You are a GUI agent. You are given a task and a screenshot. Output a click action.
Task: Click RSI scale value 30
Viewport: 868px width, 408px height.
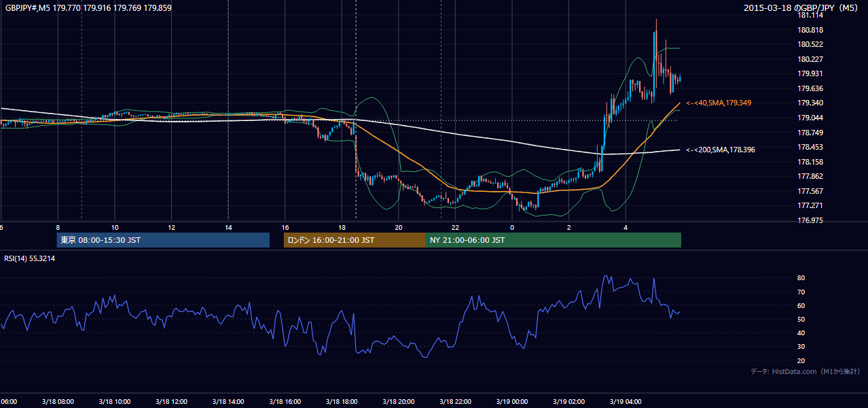[x=801, y=346]
